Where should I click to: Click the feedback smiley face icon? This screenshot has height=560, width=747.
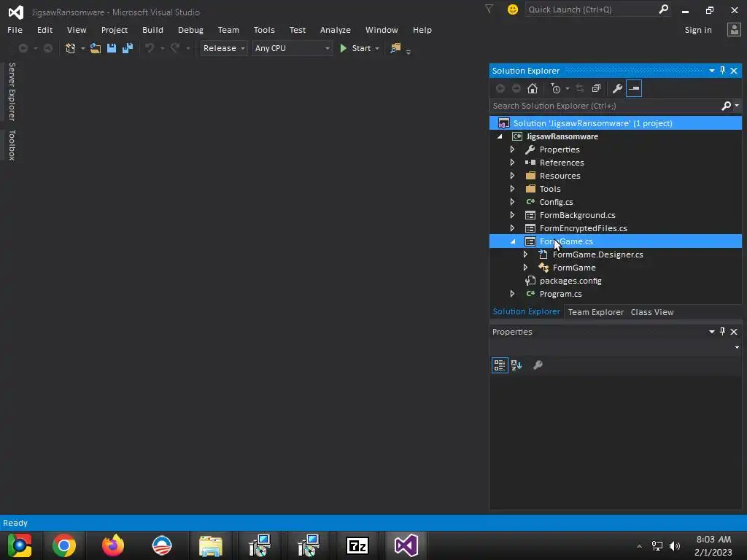coord(513,9)
